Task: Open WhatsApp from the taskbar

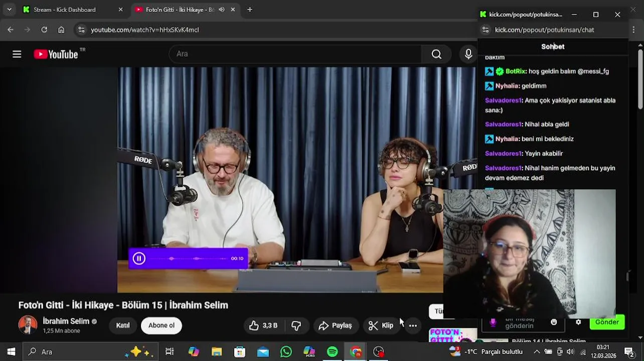Action: [286, 351]
